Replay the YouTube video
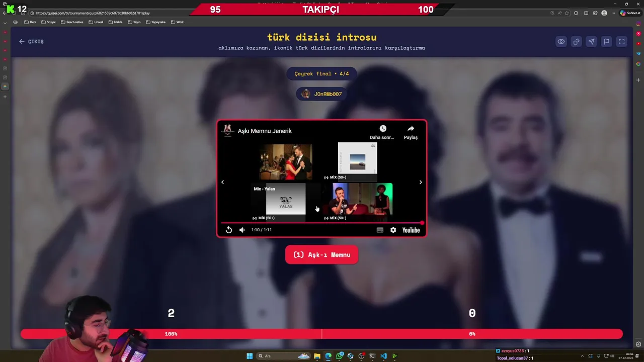The image size is (644, 362). click(x=228, y=230)
